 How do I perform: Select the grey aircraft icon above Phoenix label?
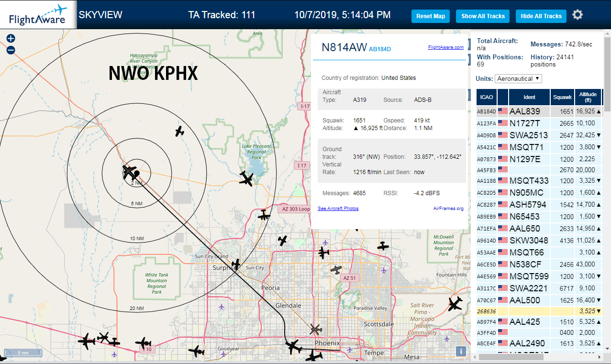pos(315,329)
